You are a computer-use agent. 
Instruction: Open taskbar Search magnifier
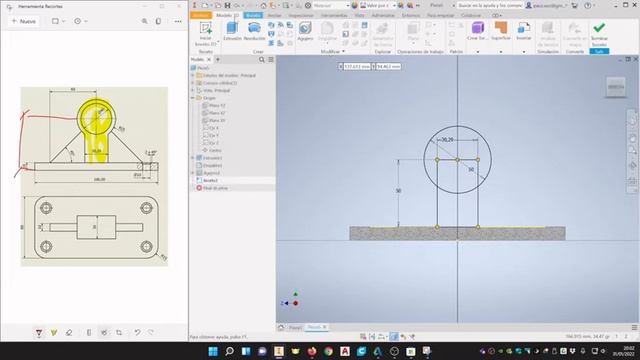click(x=229, y=351)
